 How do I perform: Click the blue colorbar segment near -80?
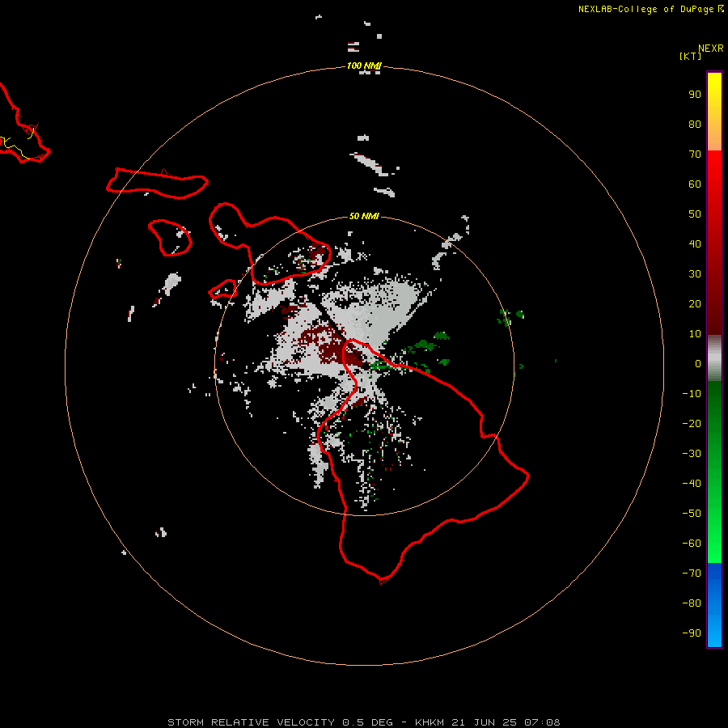coord(714,603)
